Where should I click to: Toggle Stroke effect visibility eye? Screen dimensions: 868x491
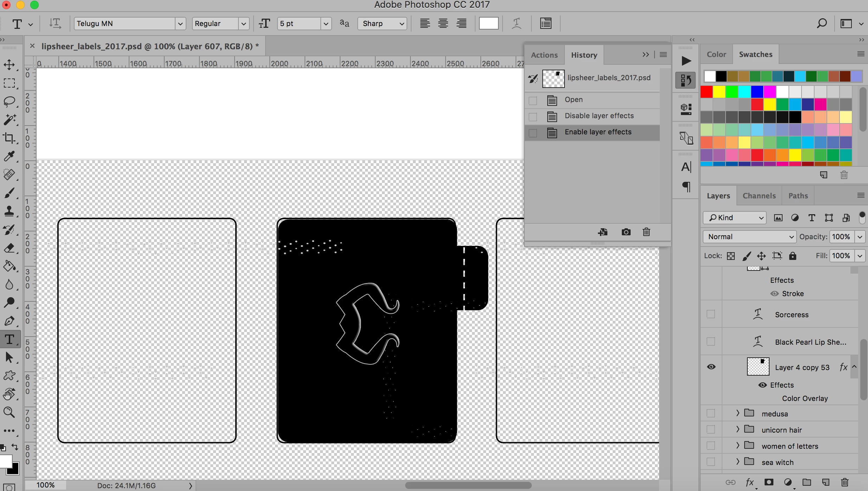click(774, 294)
